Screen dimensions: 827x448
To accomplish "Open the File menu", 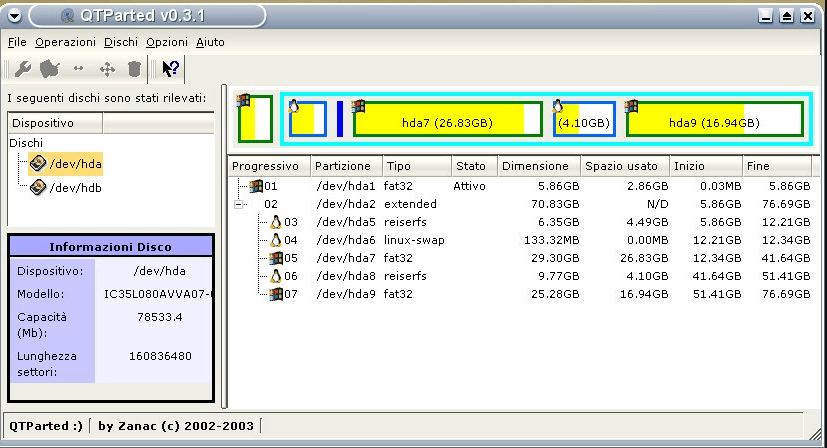I will [x=17, y=42].
